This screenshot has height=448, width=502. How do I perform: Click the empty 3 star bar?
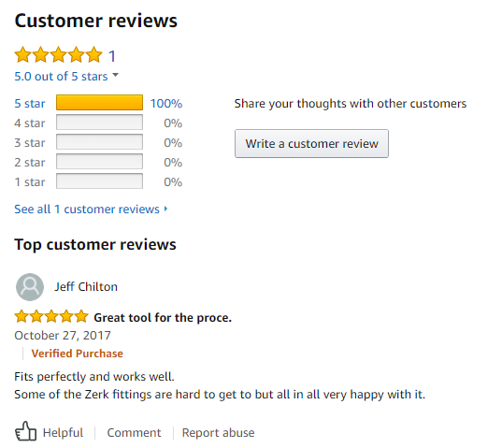(x=100, y=142)
